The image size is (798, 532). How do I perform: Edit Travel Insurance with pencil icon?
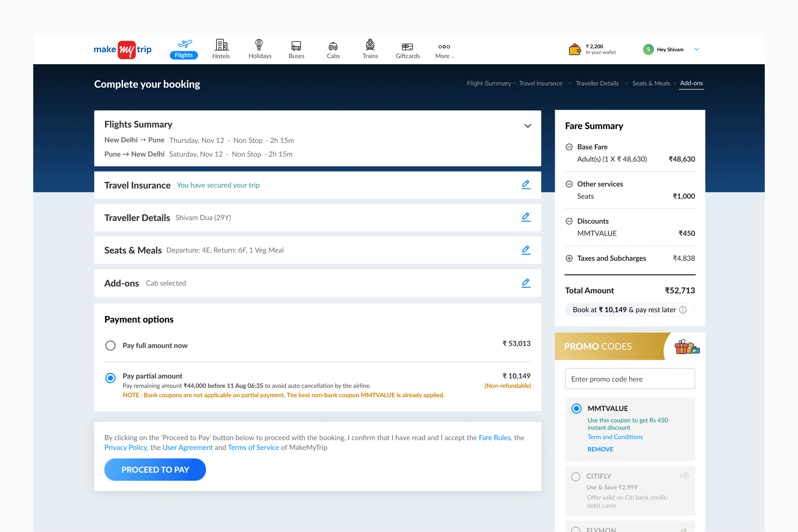pos(526,185)
